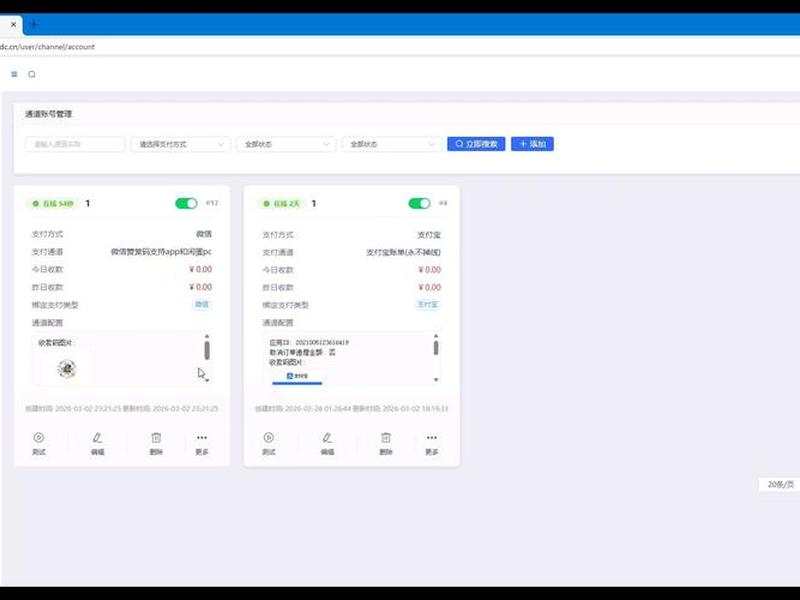Viewport: 800px width, 600px height.
Task: Click the edit pencil icon on the Alipay card
Action: [x=327, y=438]
